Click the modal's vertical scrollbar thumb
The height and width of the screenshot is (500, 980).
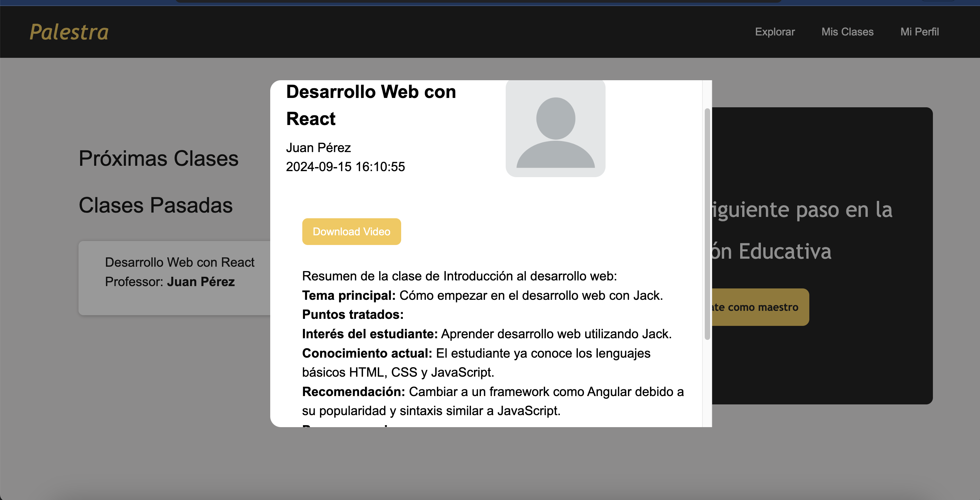point(707,224)
